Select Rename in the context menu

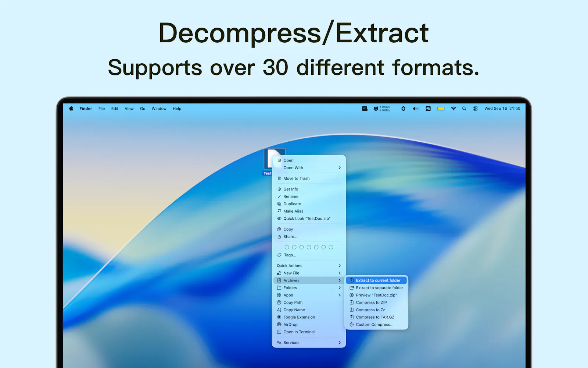tap(309, 197)
